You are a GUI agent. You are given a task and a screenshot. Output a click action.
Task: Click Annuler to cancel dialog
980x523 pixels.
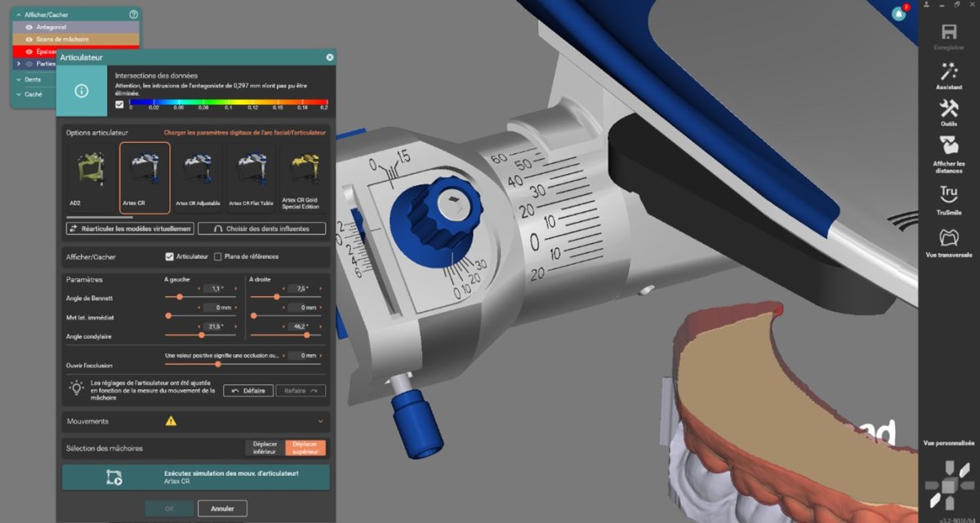pos(222,508)
